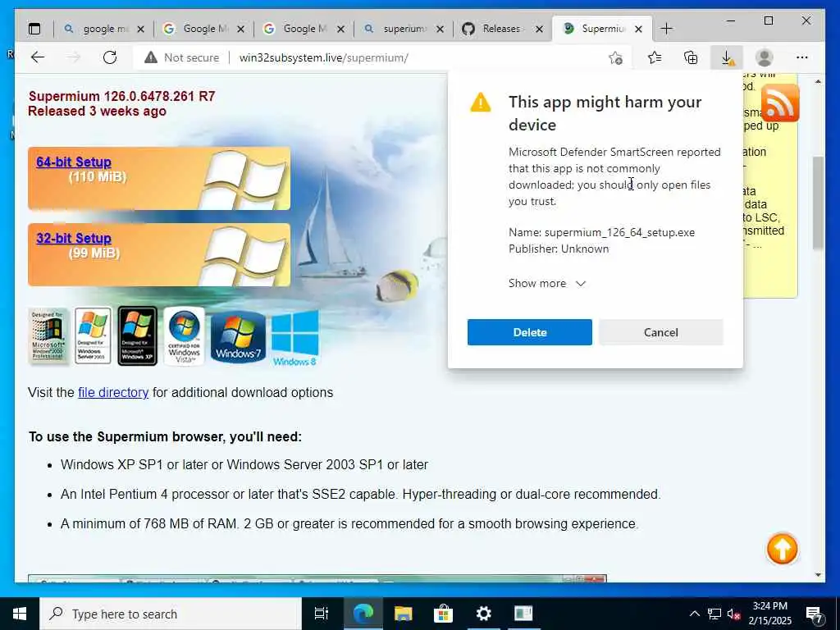Screen dimensions: 840x630
Task: Open Microsoft Store from the taskbar
Action: click(x=443, y=614)
